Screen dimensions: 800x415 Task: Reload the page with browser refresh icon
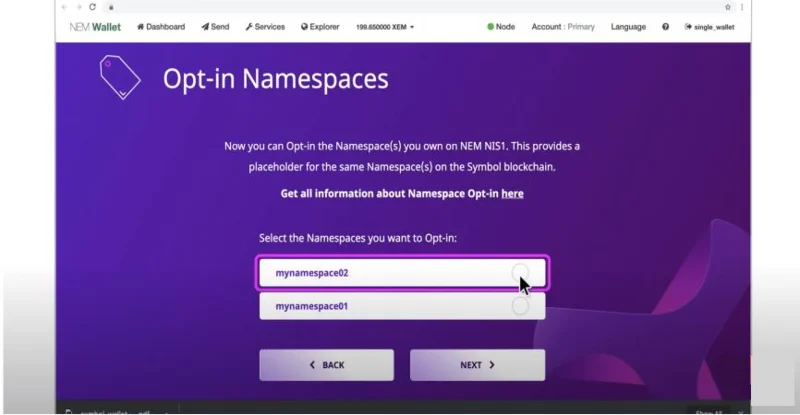pyautogui.click(x=92, y=7)
